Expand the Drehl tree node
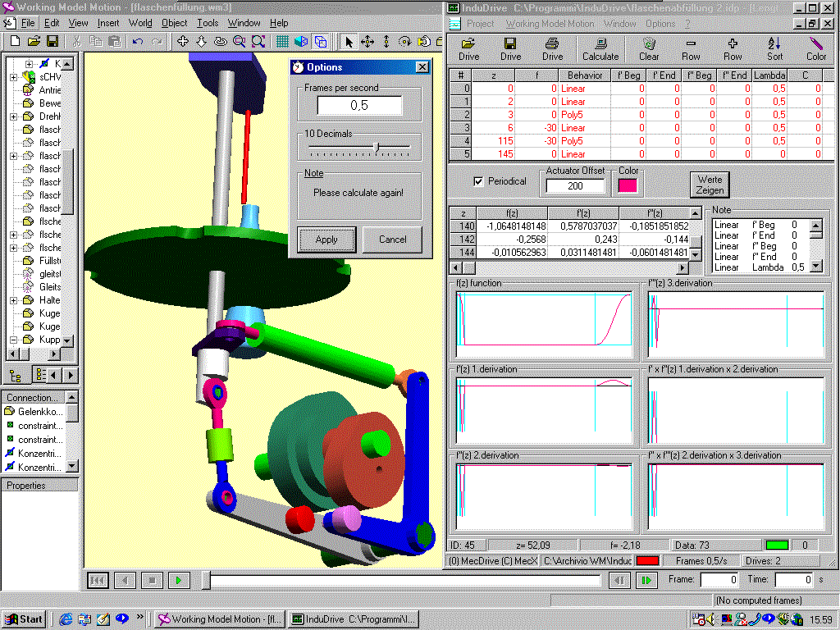The width and height of the screenshot is (840, 630). pos(13,116)
